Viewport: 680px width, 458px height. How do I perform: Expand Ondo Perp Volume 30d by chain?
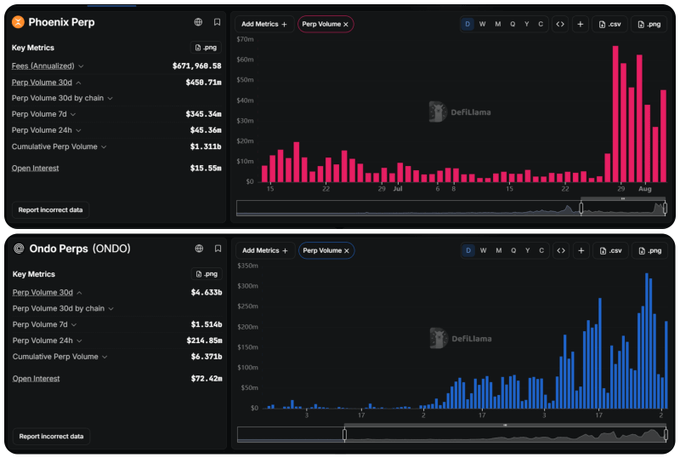click(111, 309)
